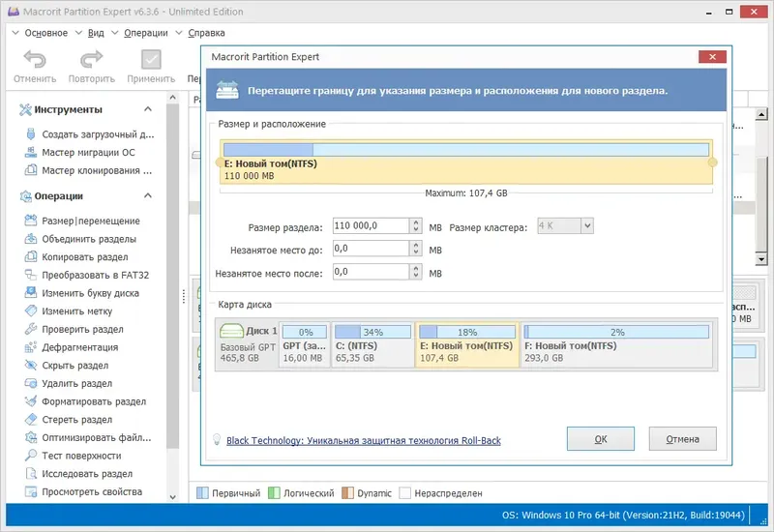Select Стереть раздел icon
This screenshot has height=532, width=774.
pos(31,420)
